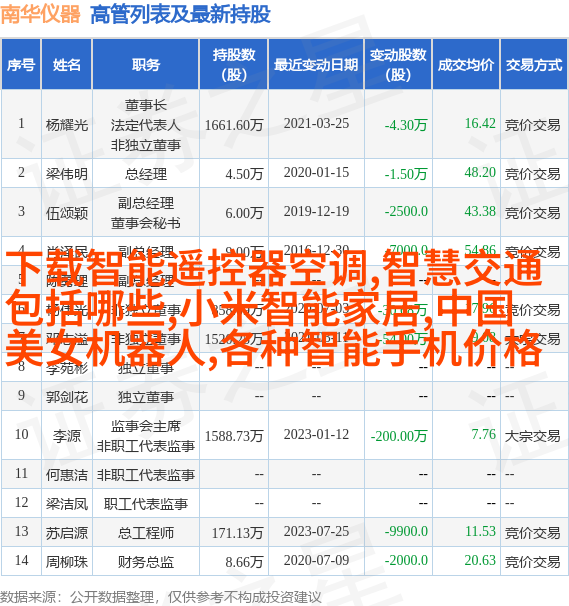Click 伍颂颖 in the name column
The image size is (569, 606).
[x=66, y=213]
